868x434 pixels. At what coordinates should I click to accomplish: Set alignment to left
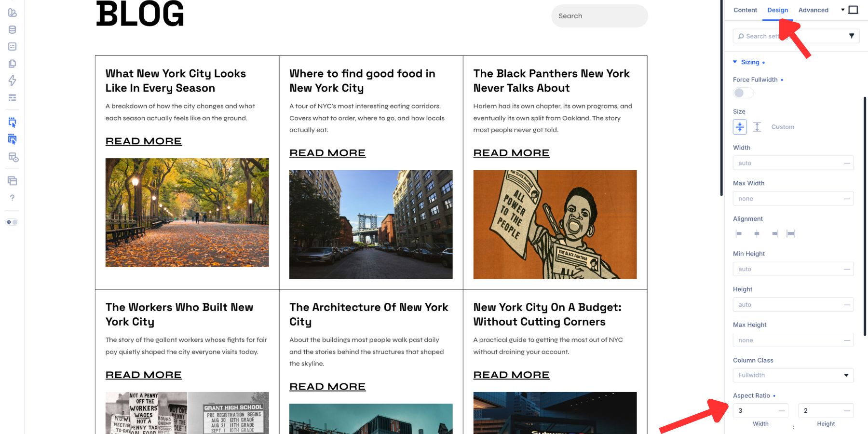pos(738,233)
